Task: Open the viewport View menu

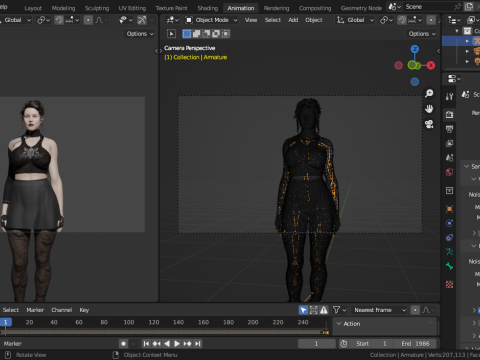Action: pos(251,20)
